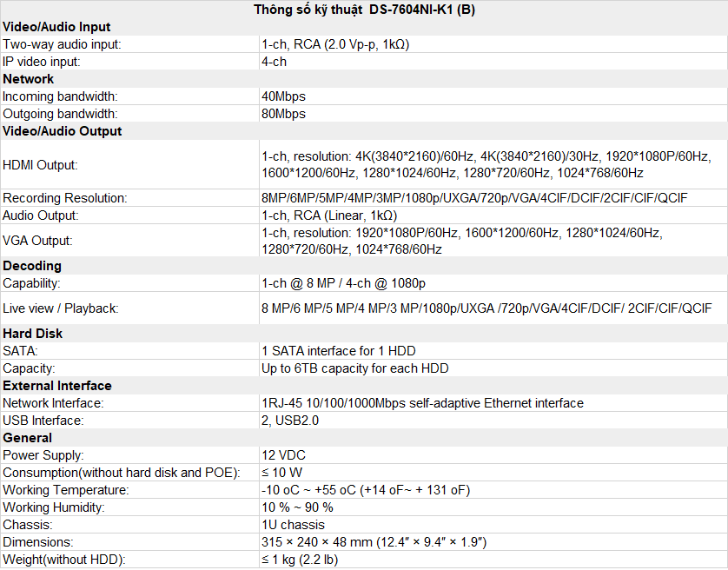The image size is (728, 570).
Task: Select the Dimensions value cell
Action: pos(374,542)
